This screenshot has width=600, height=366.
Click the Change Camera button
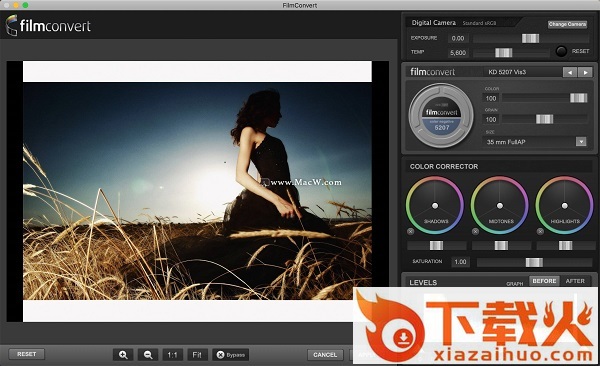(567, 24)
